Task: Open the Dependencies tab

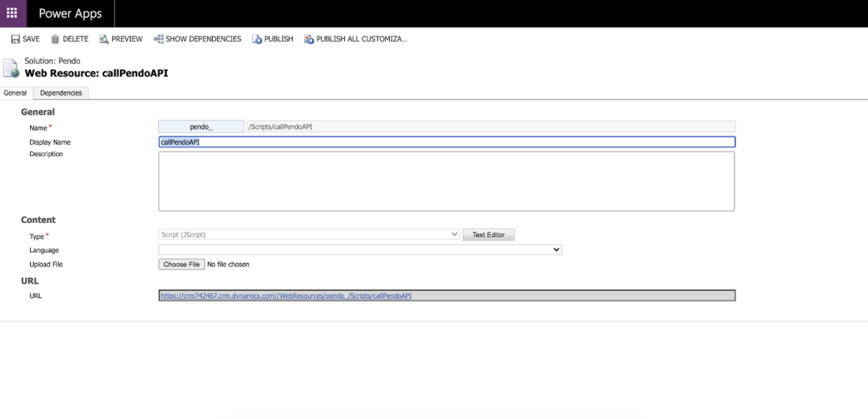Action: tap(61, 93)
